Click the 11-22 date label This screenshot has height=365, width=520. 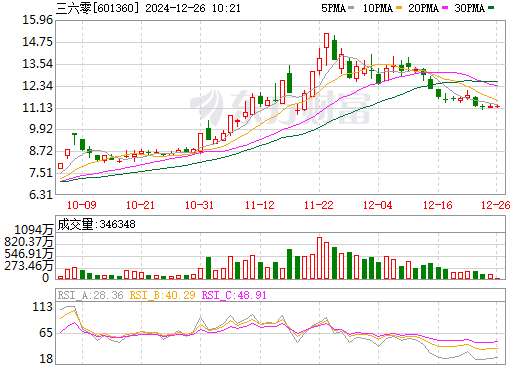[319, 205]
